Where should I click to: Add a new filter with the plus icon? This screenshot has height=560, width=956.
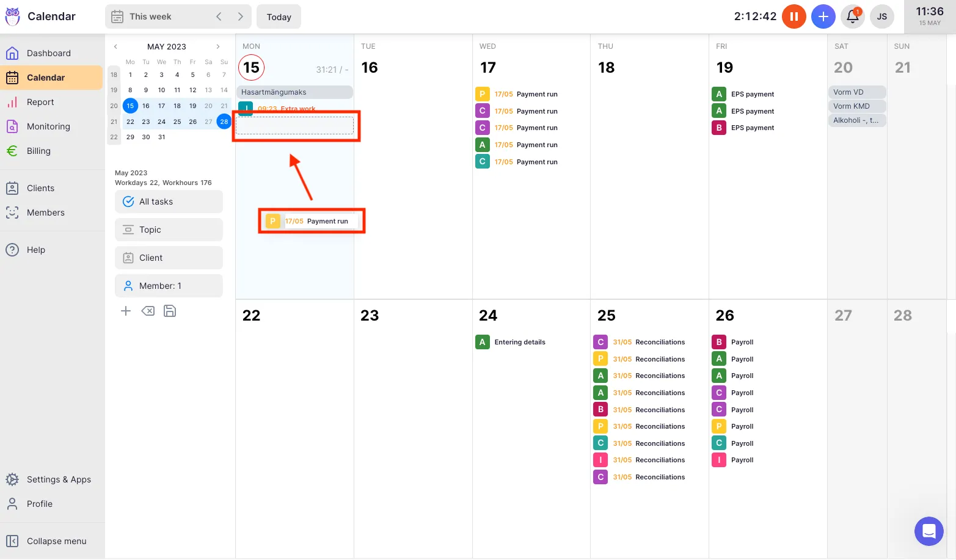click(126, 311)
